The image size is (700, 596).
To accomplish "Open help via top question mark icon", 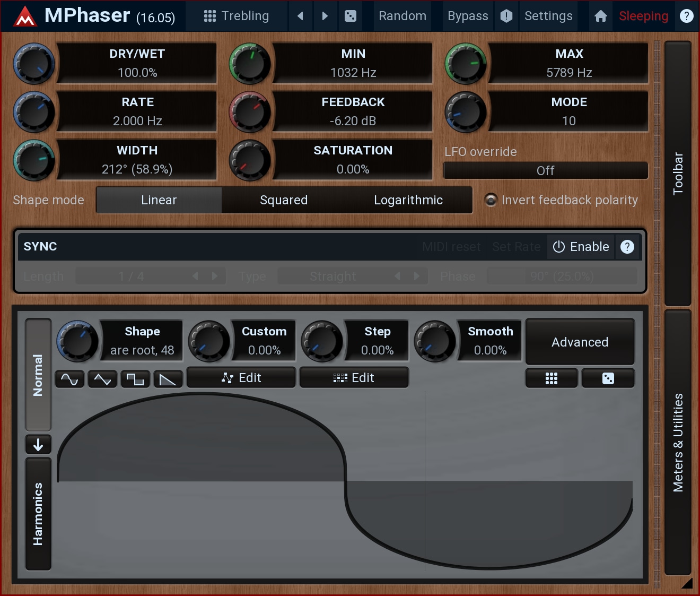I will pos(687,16).
